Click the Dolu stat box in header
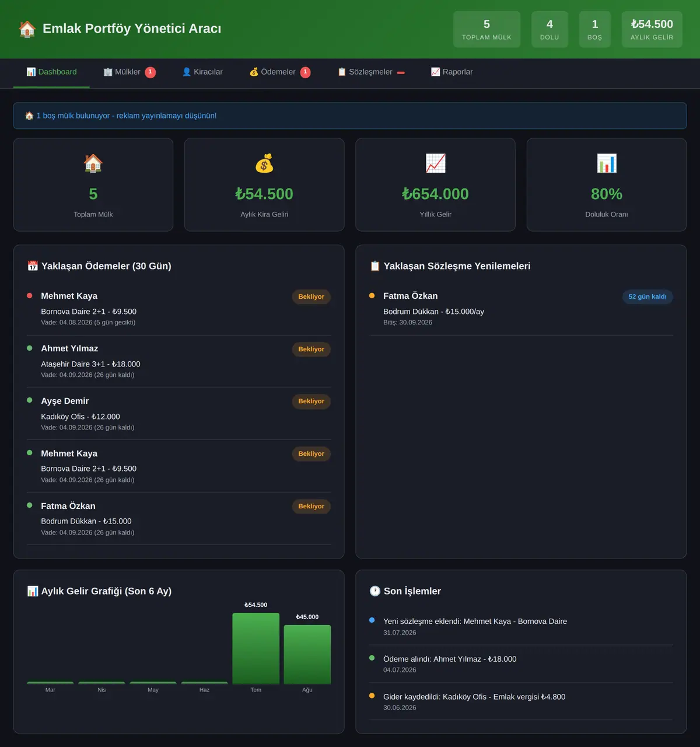Image resolution: width=700 pixels, height=747 pixels. click(x=549, y=29)
